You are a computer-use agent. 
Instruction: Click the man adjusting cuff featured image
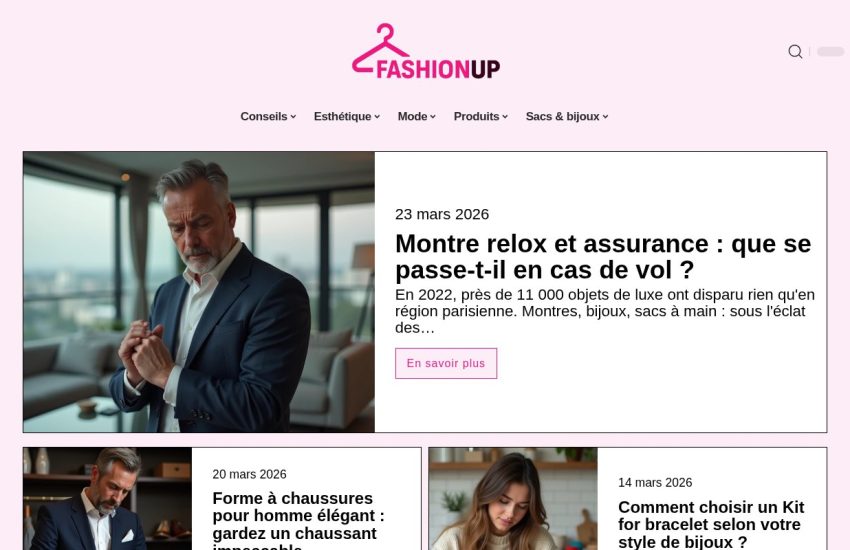coord(199,292)
